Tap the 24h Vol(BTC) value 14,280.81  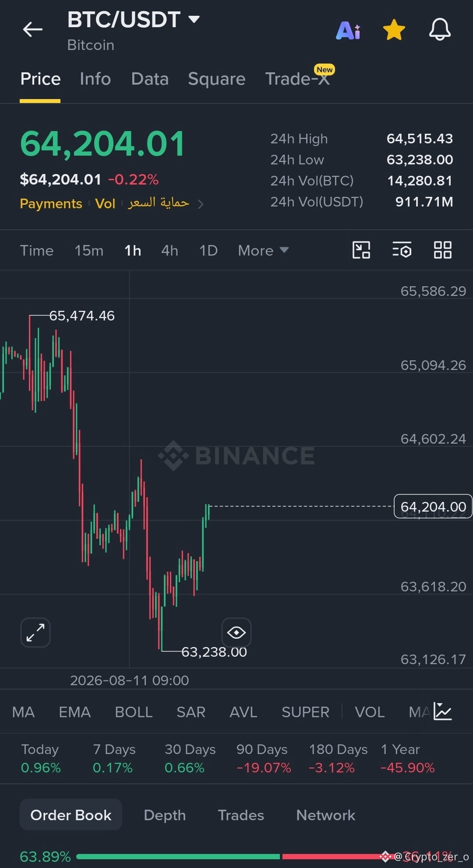[420, 181]
